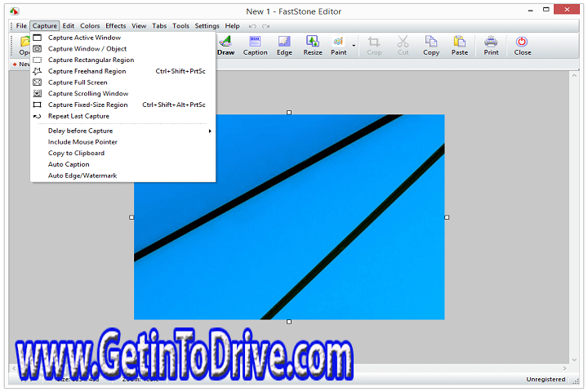Click the full screen capture icon

[x=37, y=82]
